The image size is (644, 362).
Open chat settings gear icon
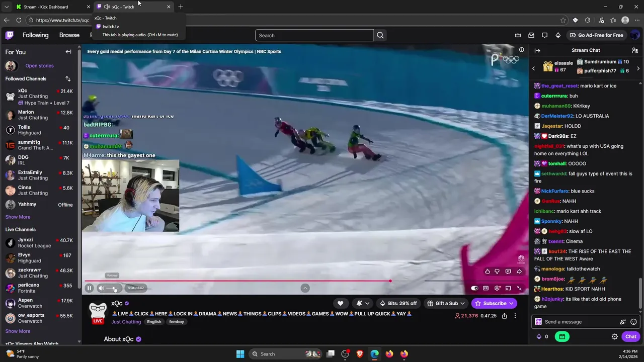pyautogui.click(x=615, y=336)
